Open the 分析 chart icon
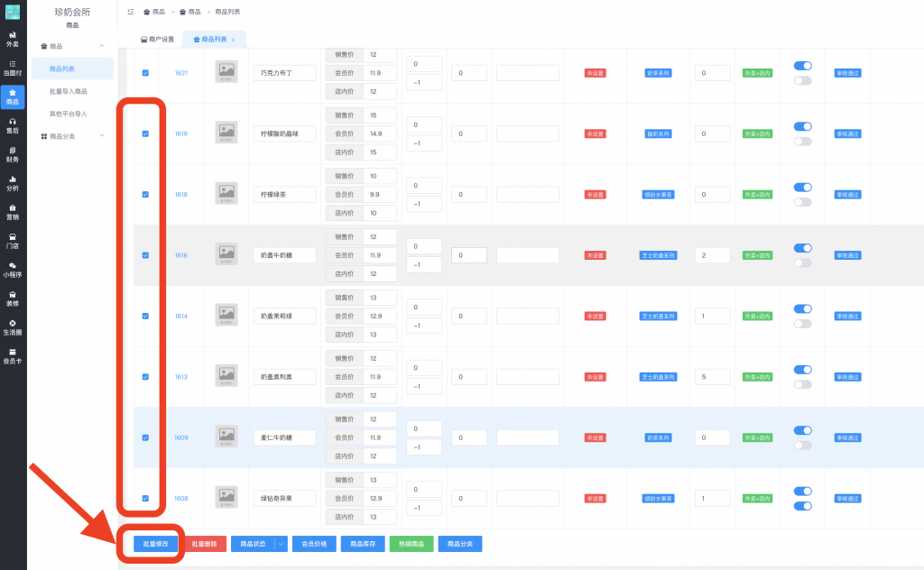 pyautogui.click(x=13, y=183)
